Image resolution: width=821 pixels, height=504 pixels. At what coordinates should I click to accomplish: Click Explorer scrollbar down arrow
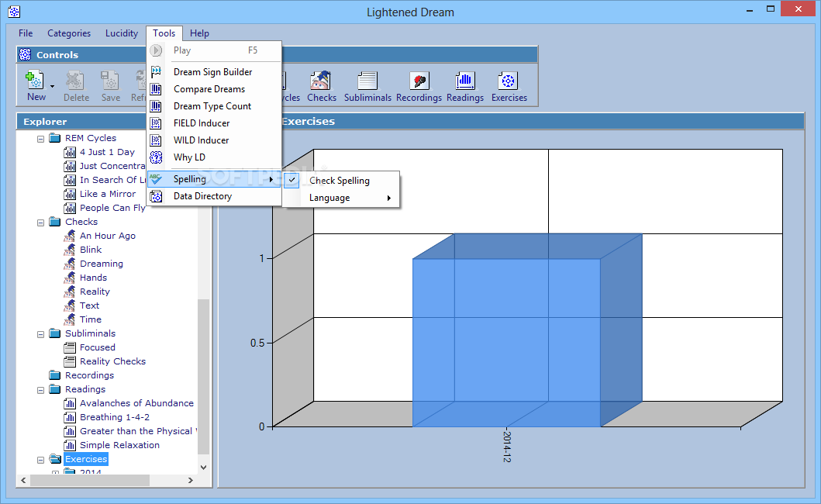pyautogui.click(x=204, y=468)
